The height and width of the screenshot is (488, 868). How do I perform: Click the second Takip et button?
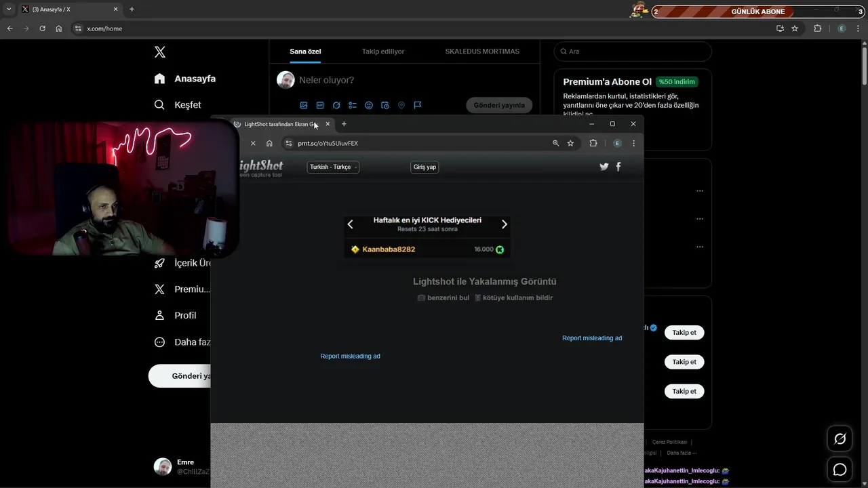(684, 362)
